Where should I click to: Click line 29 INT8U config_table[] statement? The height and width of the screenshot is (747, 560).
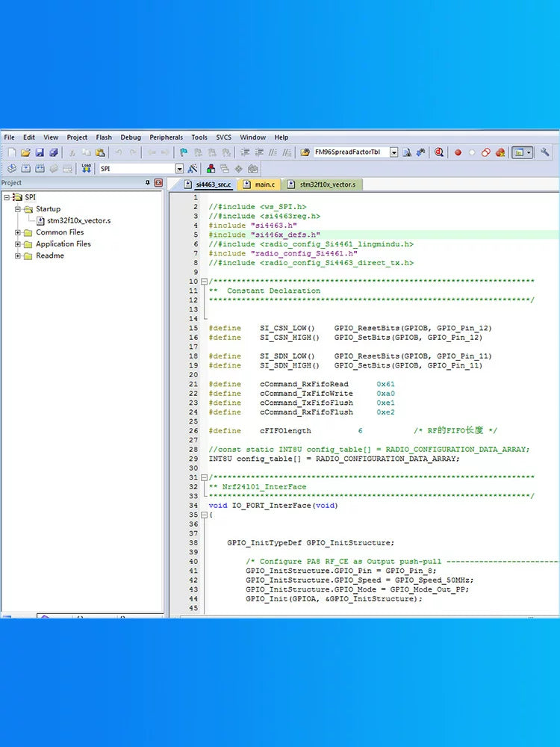pos(335,459)
